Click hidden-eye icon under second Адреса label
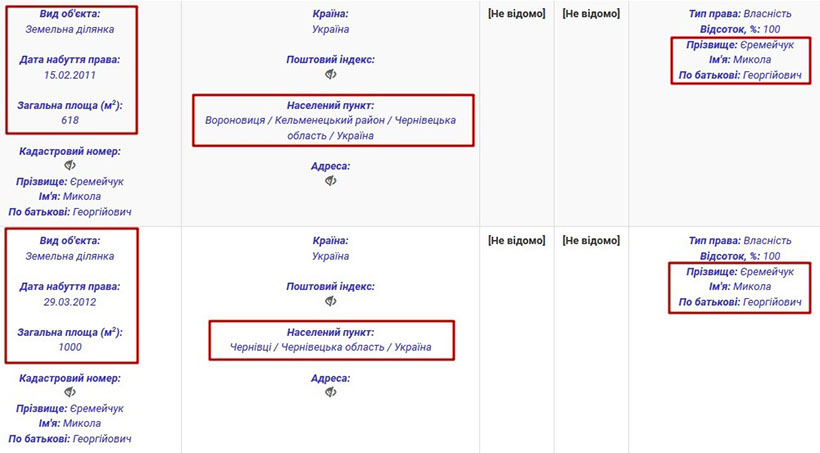The width and height of the screenshot is (820, 453). tap(330, 393)
